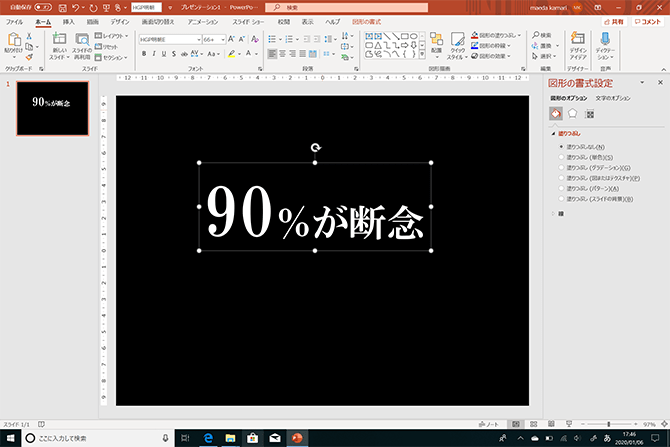Select the Slide background fill radio button

561,199
